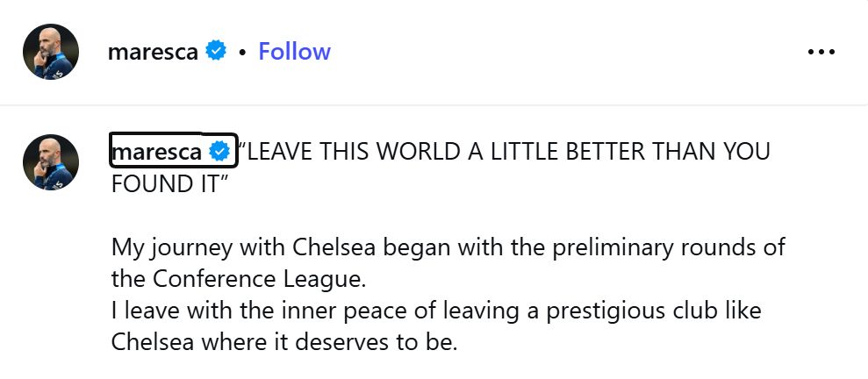Click the sentence starting "I leave with the inner peace"
This screenshot has height=379, width=868.
[x=434, y=311]
